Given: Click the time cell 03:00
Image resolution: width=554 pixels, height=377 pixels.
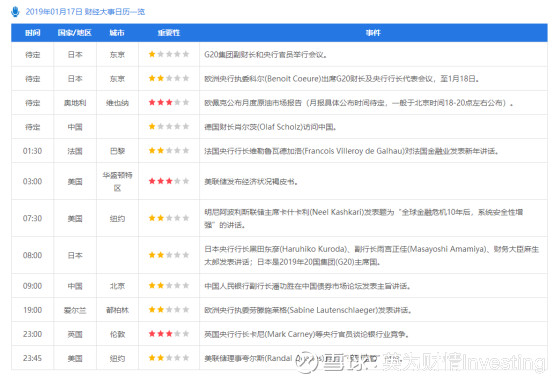Looking at the screenshot, I should tap(33, 182).
